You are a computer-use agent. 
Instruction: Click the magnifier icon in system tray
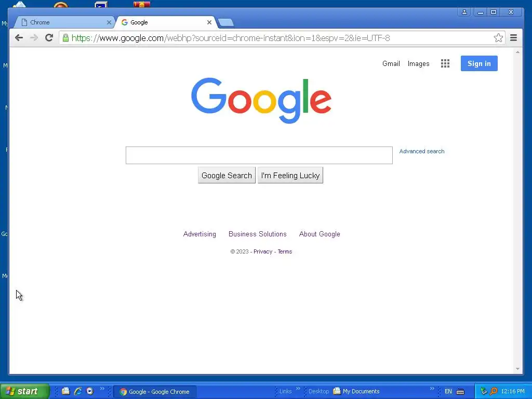[494, 391]
